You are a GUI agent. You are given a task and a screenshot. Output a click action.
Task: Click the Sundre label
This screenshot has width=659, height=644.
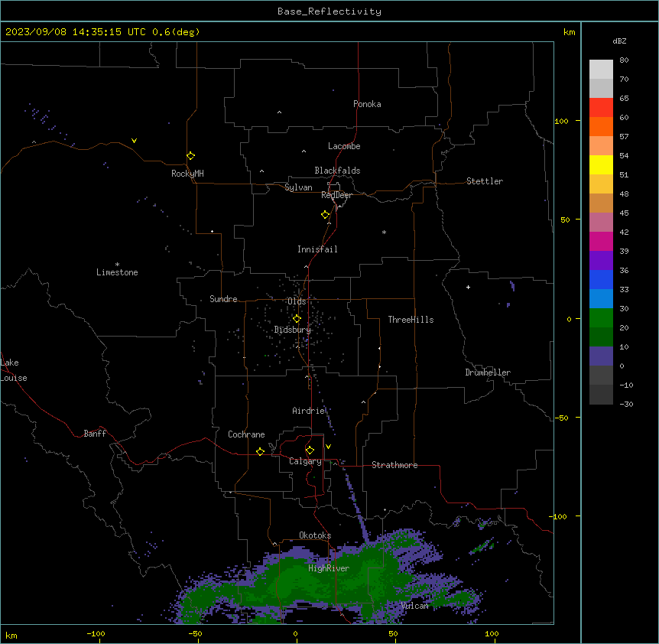coord(223,299)
